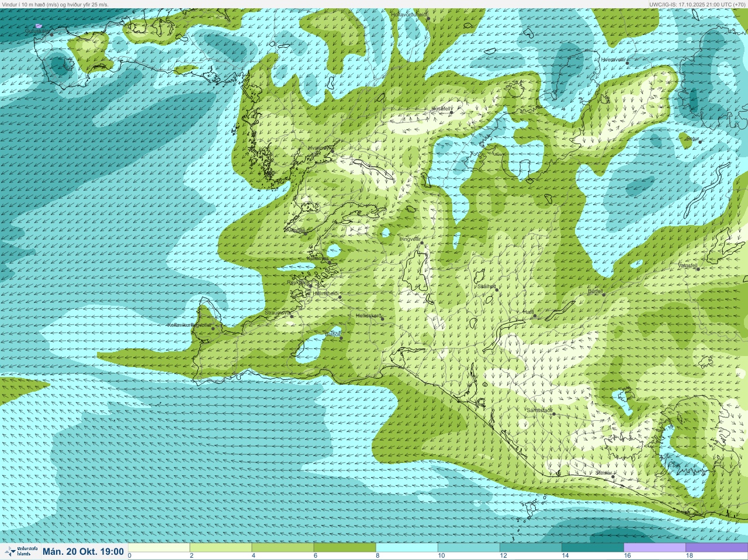This screenshot has height=560, width=748.
Task: Click the Hellisskarð station label
Action: (x=369, y=316)
